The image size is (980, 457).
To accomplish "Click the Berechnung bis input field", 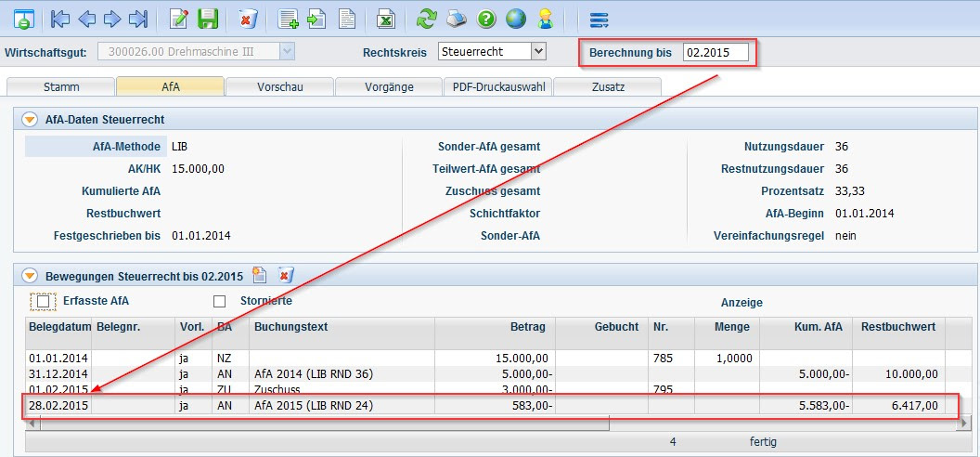I will click(x=715, y=53).
